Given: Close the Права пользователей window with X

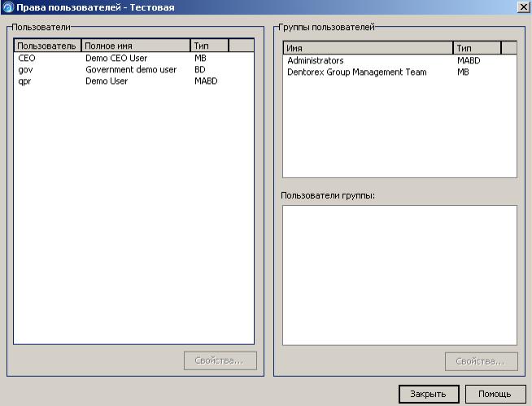Looking at the screenshot, I should tap(523, 7).
